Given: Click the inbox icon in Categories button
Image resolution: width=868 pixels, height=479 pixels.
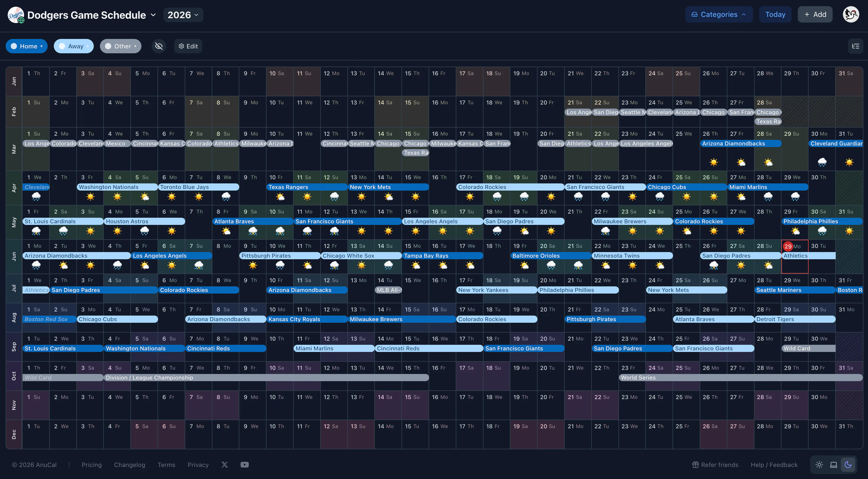Looking at the screenshot, I should [695, 15].
